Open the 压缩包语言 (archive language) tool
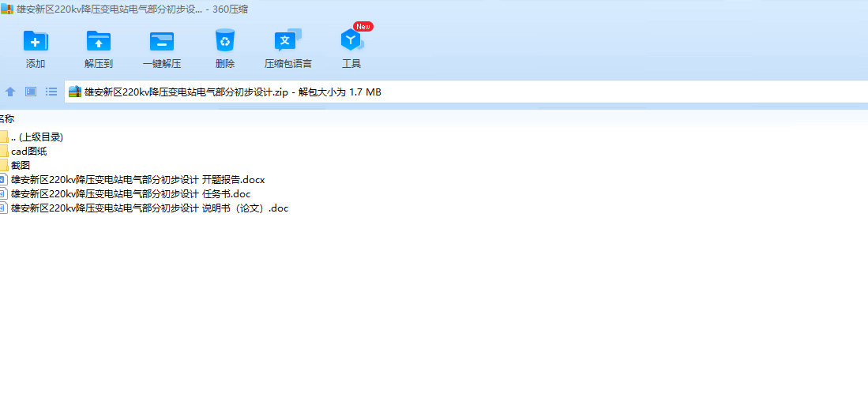This screenshot has height=397, width=868. click(x=287, y=41)
